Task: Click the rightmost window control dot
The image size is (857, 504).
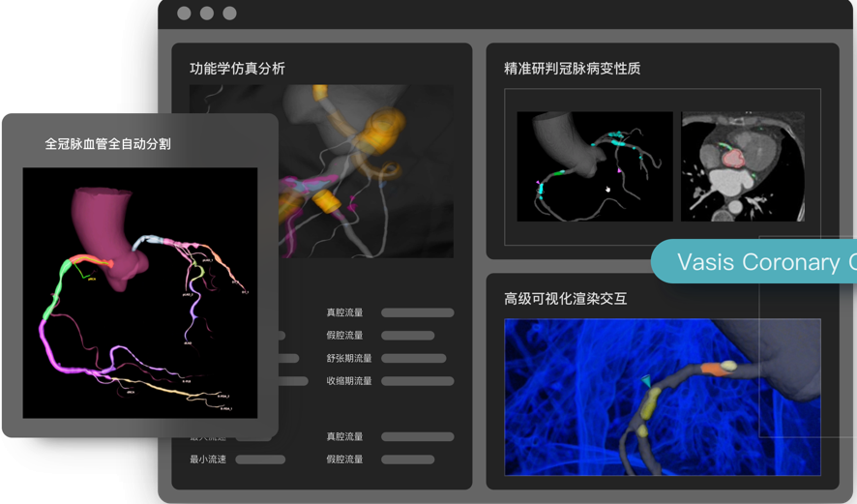Action: [229, 14]
